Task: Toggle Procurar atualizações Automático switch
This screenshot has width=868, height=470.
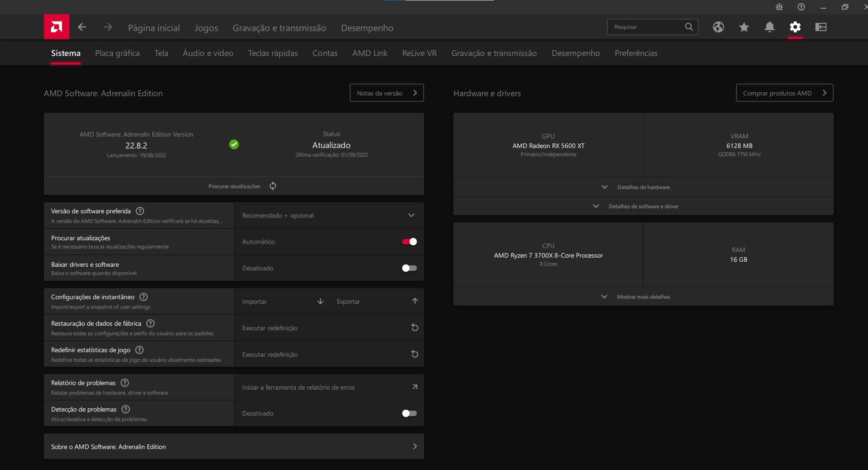Action: click(410, 242)
